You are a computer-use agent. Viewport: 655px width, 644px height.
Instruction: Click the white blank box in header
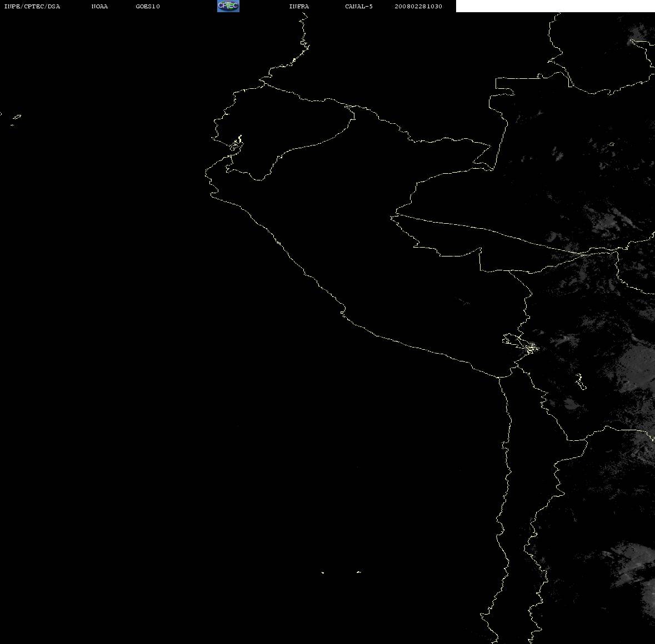pos(555,6)
